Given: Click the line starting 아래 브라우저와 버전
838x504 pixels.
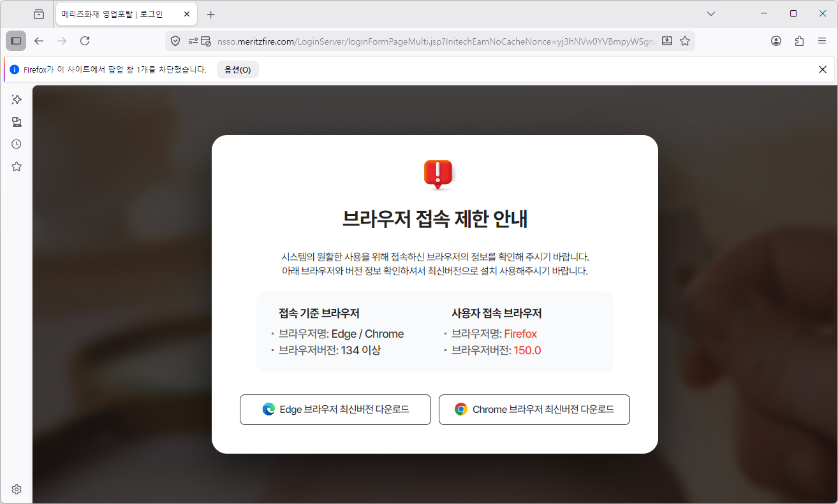Looking at the screenshot, I should (435, 271).
